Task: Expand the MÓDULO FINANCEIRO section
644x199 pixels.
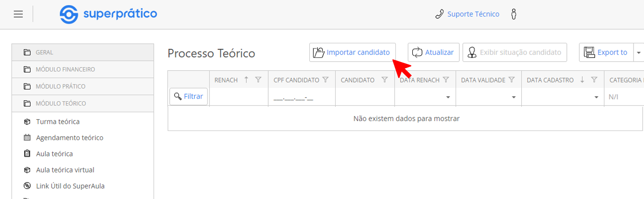Action: click(x=65, y=69)
